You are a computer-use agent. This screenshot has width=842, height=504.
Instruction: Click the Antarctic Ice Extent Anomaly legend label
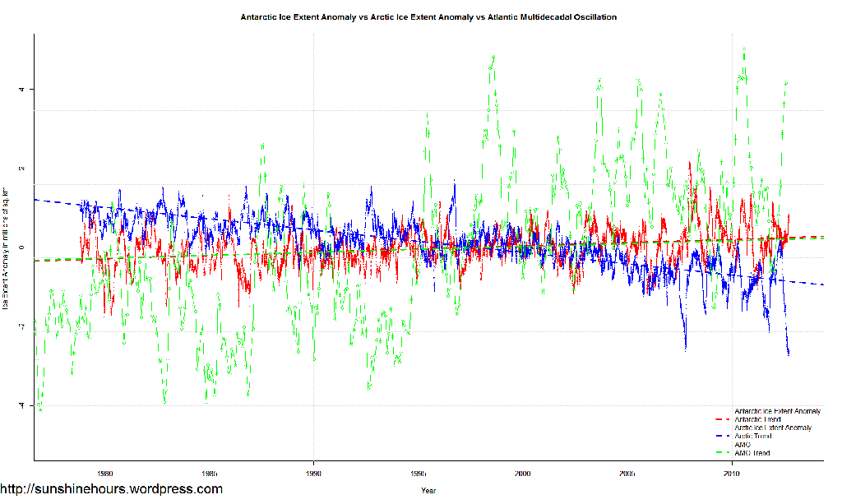[x=777, y=410]
